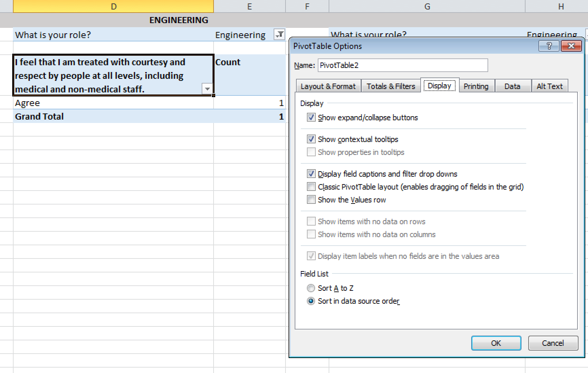Image resolution: width=588 pixels, height=373 pixels.
Task: Open the Engineering filter funnel icon
Action: point(279,35)
